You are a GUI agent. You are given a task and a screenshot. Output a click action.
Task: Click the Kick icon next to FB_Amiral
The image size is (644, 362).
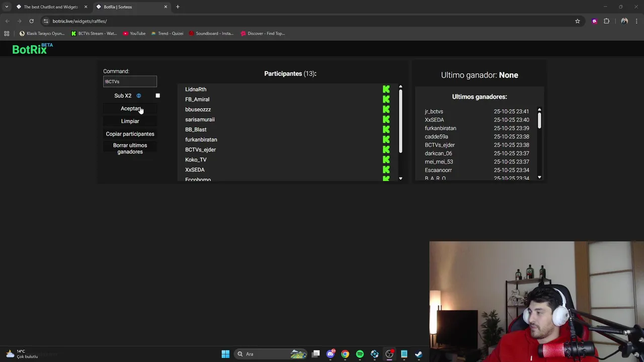[x=386, y=99]
